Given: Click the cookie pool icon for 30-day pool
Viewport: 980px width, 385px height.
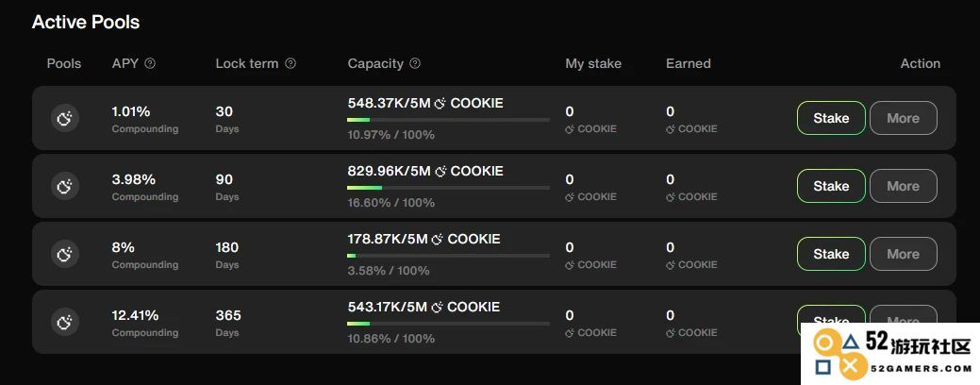Looking at the screenshot, I should pyautogui.click(x=65, y=118).
